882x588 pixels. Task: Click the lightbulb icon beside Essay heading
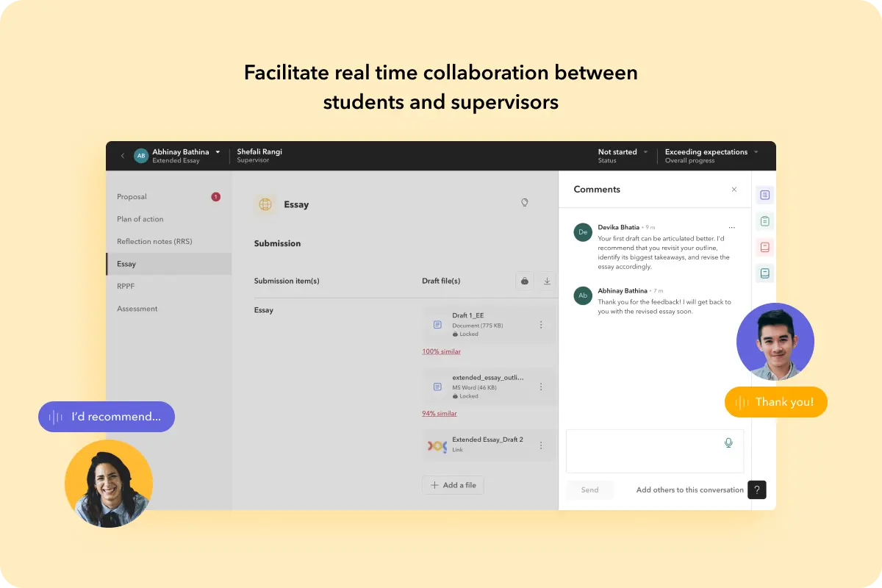524,203
